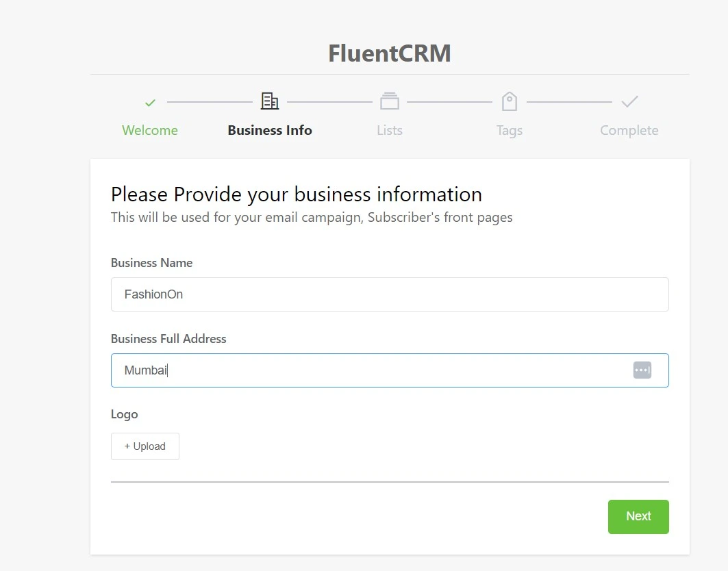Click the Welcome step checkmark icon
Viewport: 728px width, 571px height.
[x=150, y=103]
